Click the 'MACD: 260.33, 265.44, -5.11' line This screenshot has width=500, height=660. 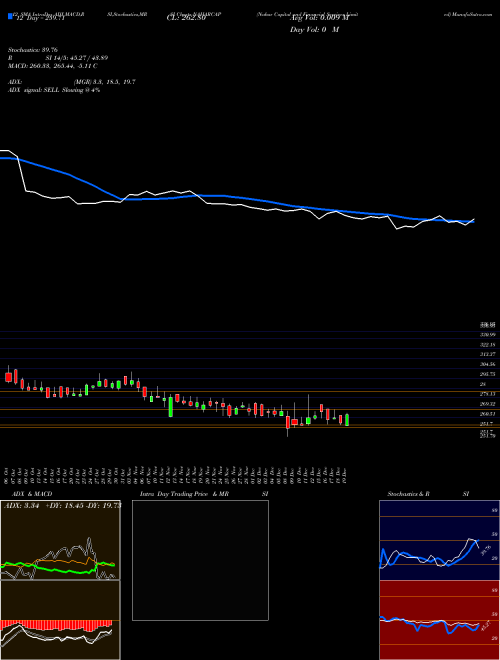[x=53, y=66]
